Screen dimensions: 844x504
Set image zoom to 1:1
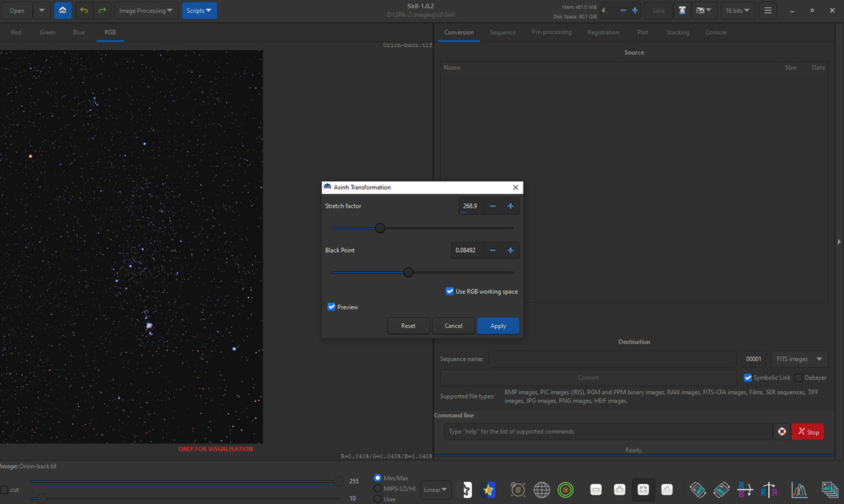[x=668, y=489]
